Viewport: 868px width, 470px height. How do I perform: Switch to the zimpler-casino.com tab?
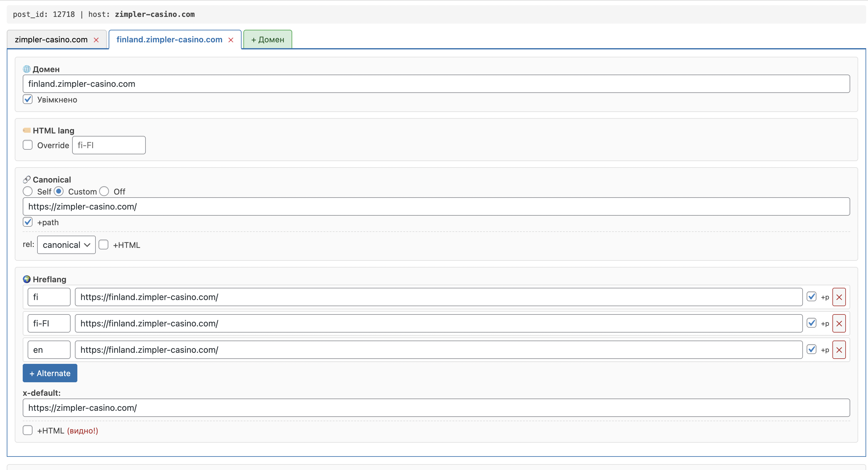[x=51, y=40]
